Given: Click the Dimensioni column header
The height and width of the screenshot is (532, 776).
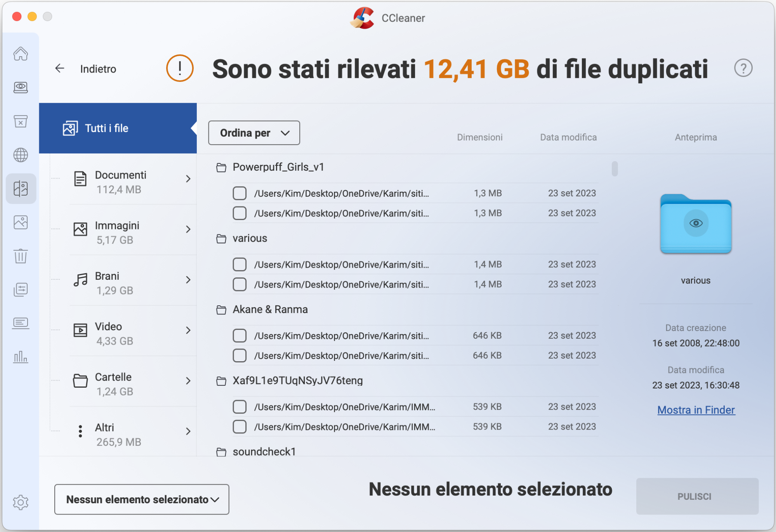Looking at the screenshot, I should pos(479,137).
